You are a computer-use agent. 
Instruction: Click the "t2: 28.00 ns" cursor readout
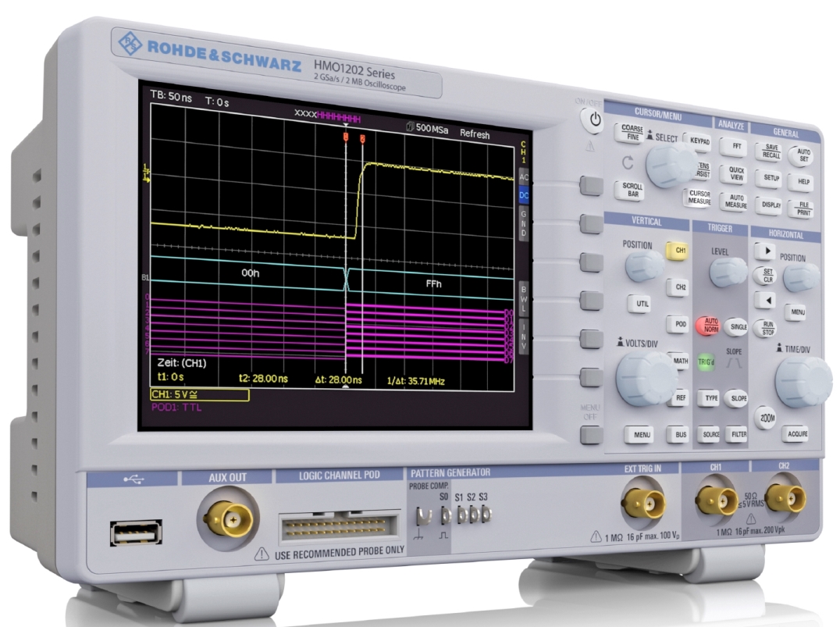[263, 379]
